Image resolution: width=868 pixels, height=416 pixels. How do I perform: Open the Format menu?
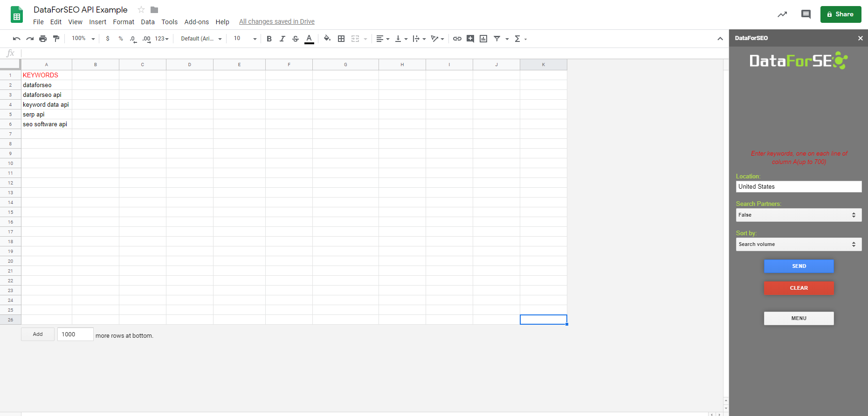[124, 22]
